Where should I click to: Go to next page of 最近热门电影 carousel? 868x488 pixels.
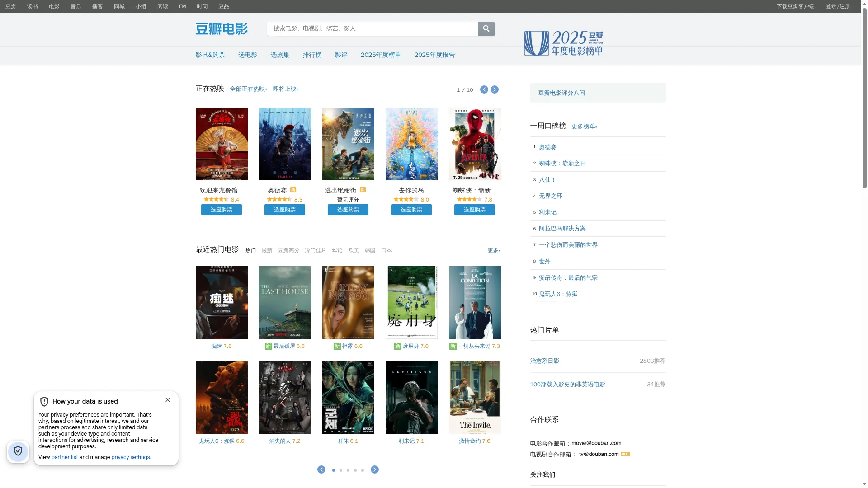(375, 469)
